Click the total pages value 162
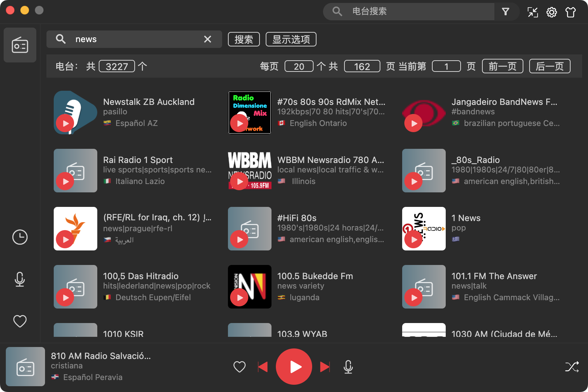588x392 pixels. pyautogui.click(x=362, y=66)
